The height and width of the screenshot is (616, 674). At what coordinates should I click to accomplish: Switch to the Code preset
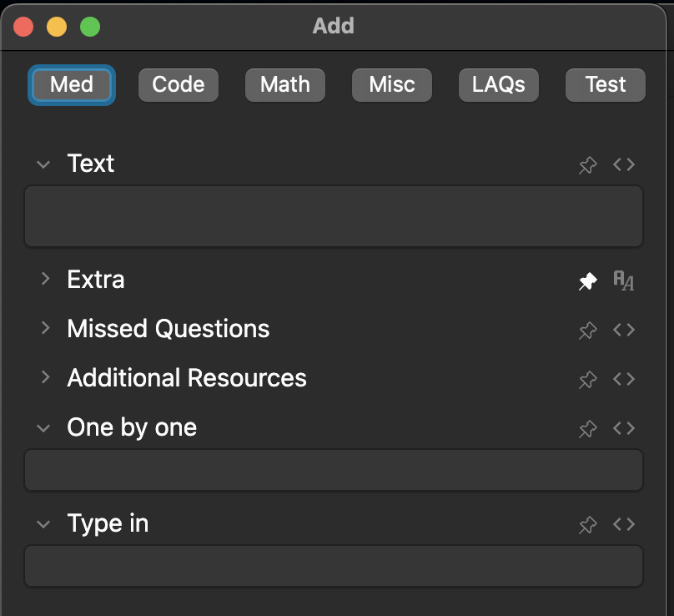(x=179, y=84)
